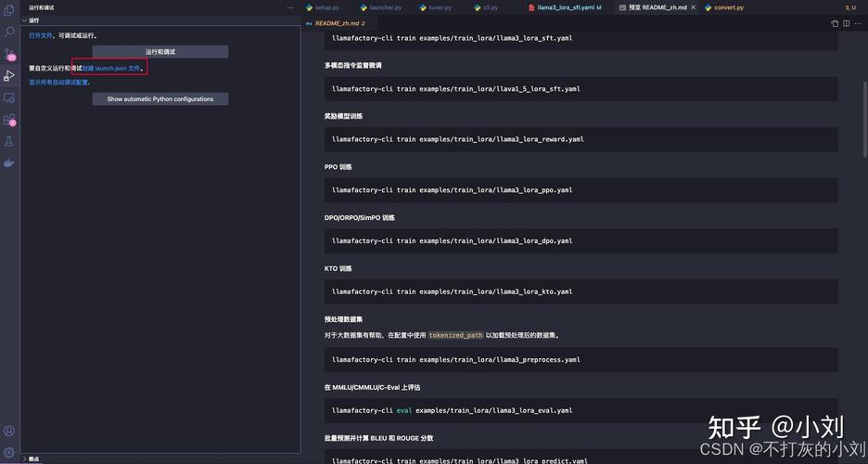Screen dimensions: 868x464
Task: Switch to the cli.py tab
Action: pos(486,7)
